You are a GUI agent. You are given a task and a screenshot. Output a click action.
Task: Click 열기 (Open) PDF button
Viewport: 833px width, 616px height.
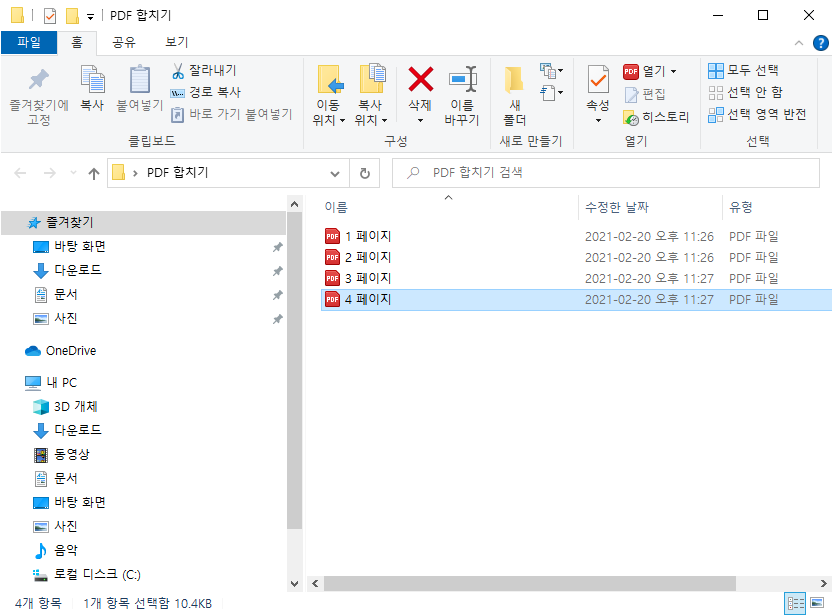tap(644, 71)
